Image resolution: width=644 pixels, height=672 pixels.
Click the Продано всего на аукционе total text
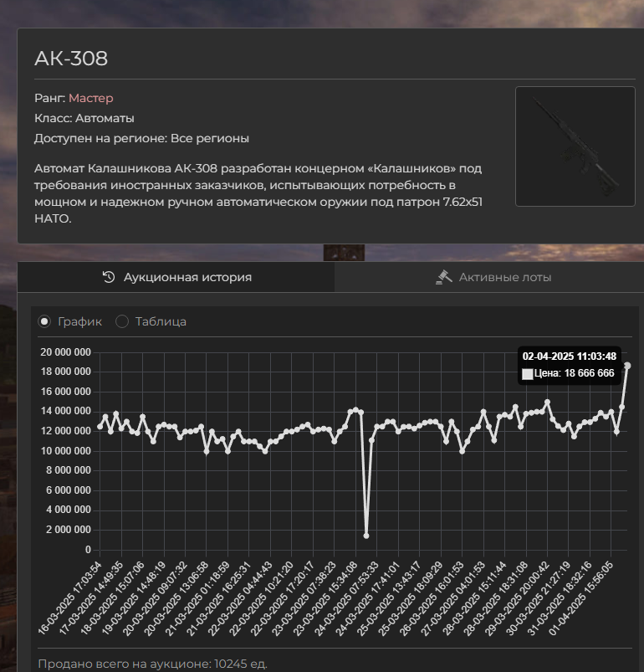[x=152, y=664]
